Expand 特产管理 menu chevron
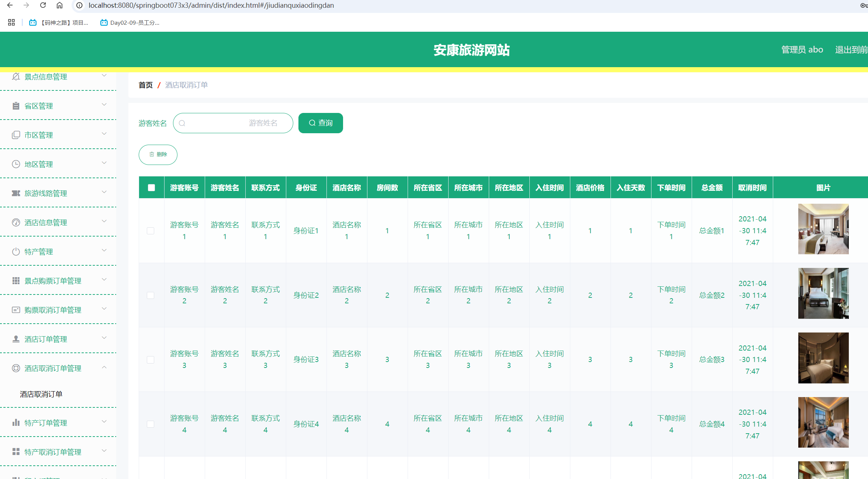The height and width of the screenshot is (479, 868). (104, 251)
